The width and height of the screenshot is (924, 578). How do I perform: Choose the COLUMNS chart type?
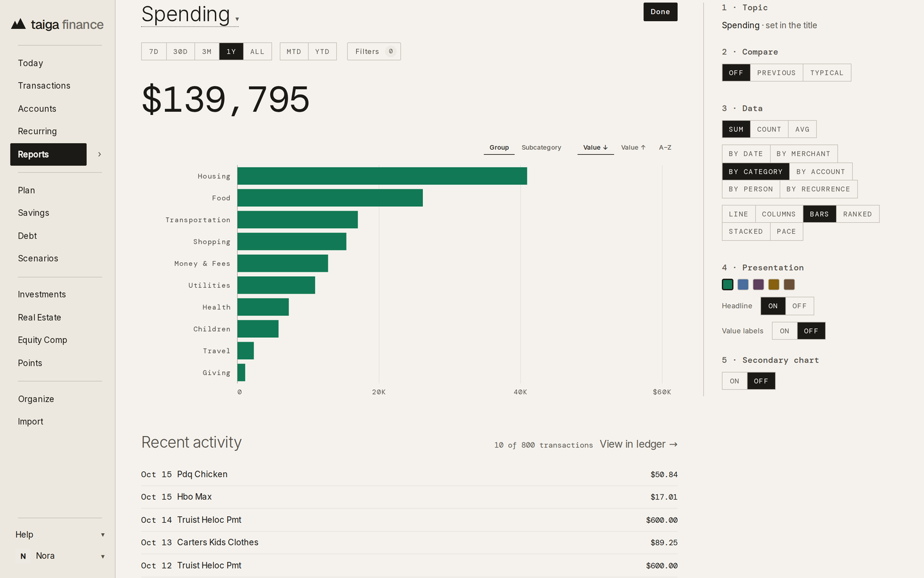pos(779,214)
